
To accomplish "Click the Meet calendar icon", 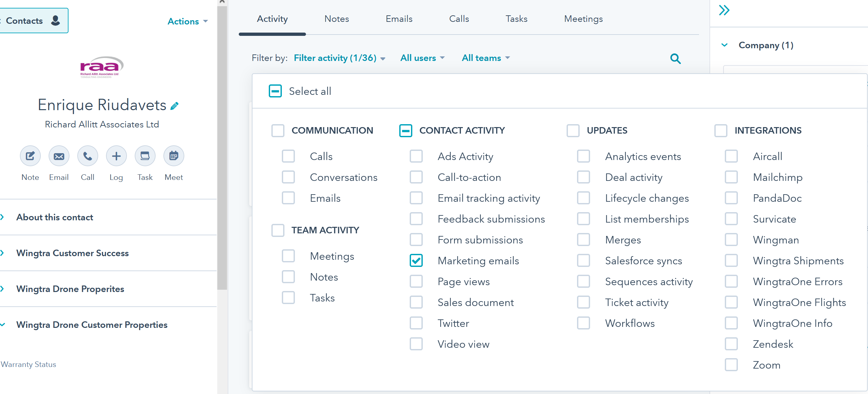I will (x=174, y=156).
